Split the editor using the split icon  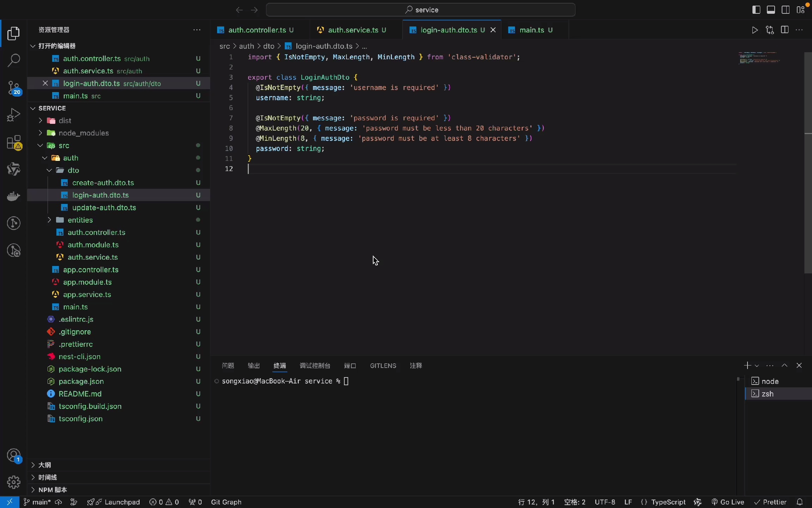pyautogui.click(x=785, y=30)
